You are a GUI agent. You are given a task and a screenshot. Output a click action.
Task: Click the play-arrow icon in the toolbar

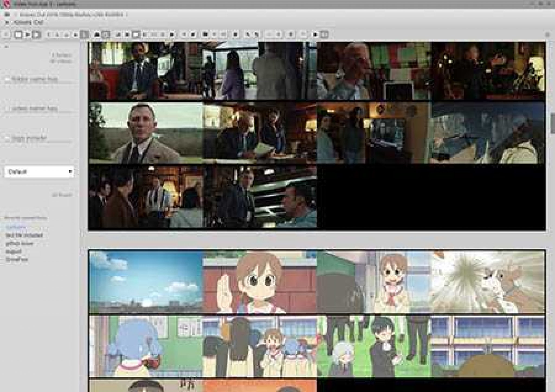(27, 34)
